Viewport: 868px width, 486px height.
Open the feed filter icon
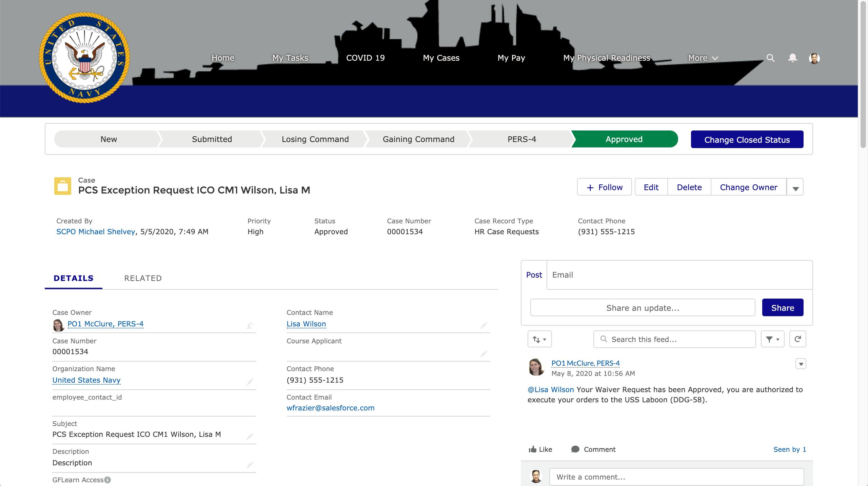pos(772,339)
